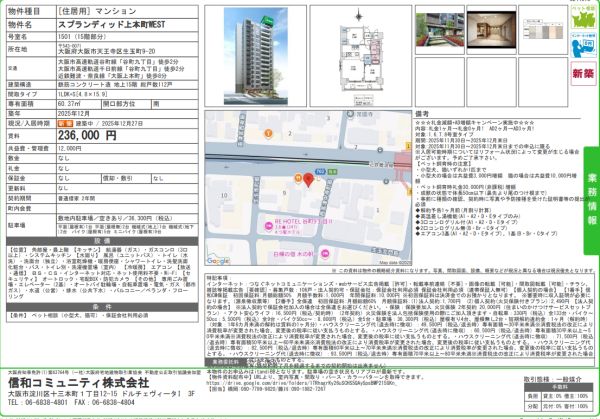Image resolution: width=600 pixels, height=419 pixels.
Task: Click the 業務用資料 dark label bar
Action: click(226, 362)
